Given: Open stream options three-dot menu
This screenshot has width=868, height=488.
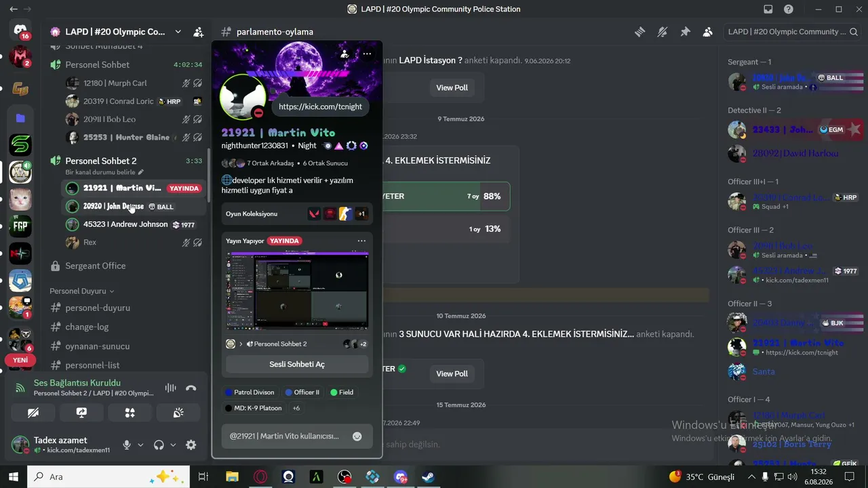Looking at the screenshot, I should [361, 241].
